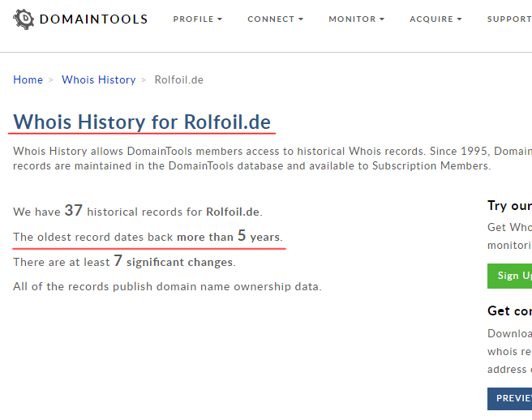Image resolution: width=532 pixels, height=420 pixels.
Task: Open the ACQUIRE dropdown menu
Action: point(435,19)
